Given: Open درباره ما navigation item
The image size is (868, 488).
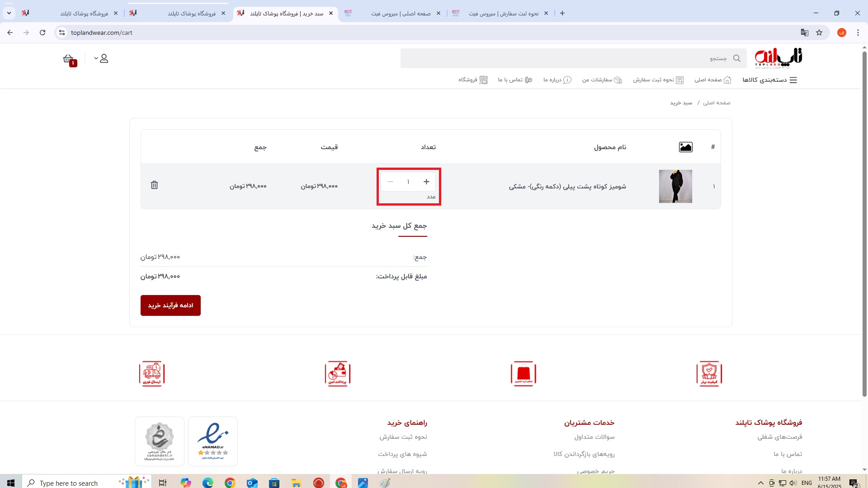Looking at the screenshot, I should (x=557, y=80).
